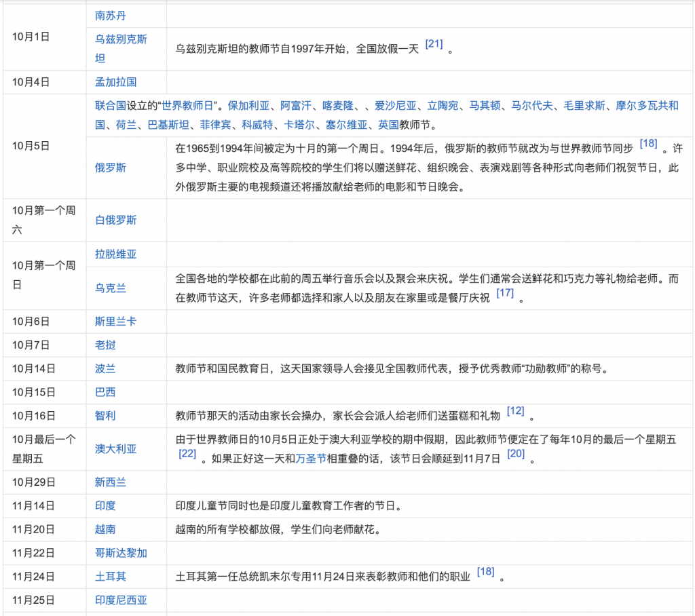The image size is (695, 616).
Task: Follow the 孟加拉国 link
Action: point(115,83)
